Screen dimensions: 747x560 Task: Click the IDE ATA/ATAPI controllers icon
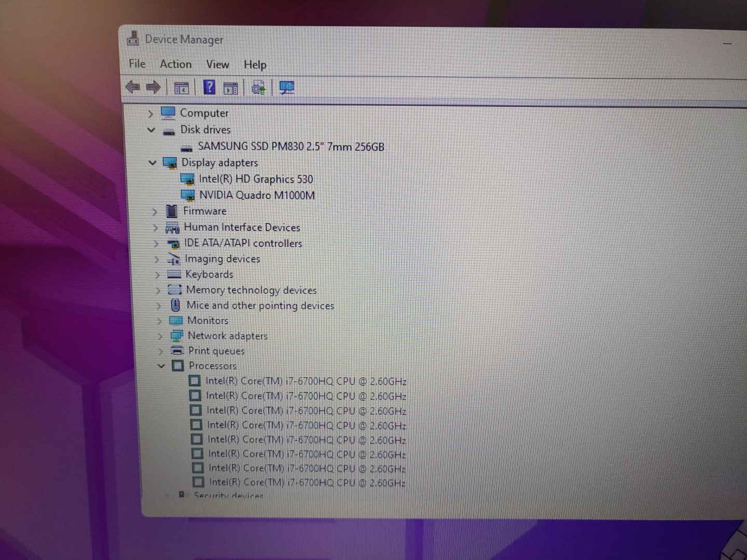(x=173, y=243)
